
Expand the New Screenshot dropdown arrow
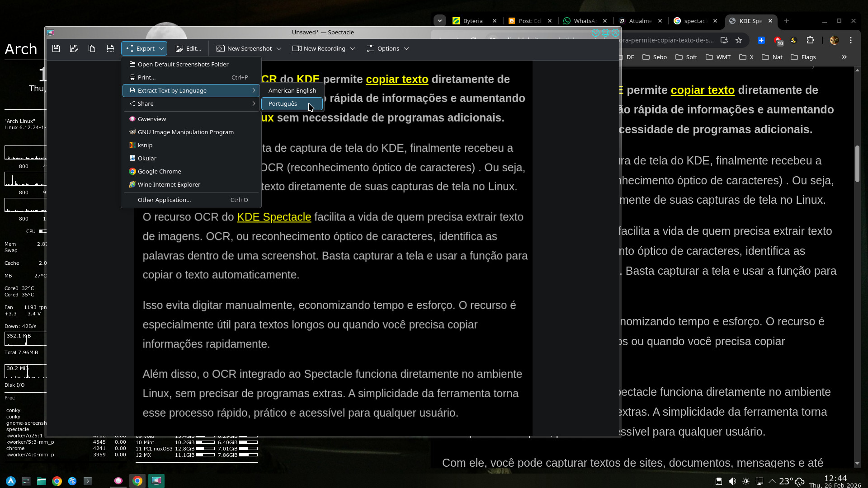(279, 48)
